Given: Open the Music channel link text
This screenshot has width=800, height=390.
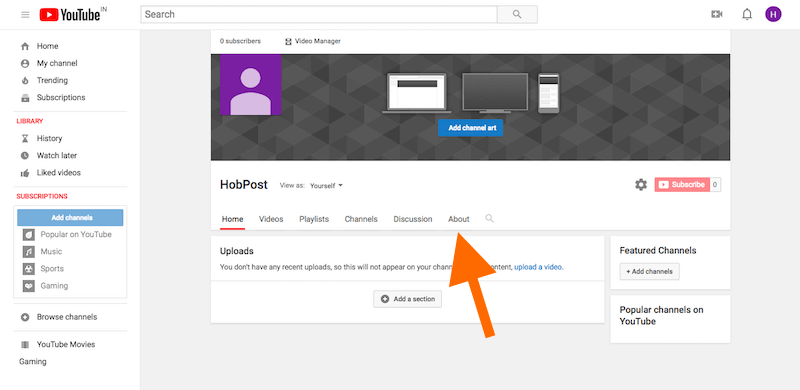Looking at the screenshot, I should 52,251.
